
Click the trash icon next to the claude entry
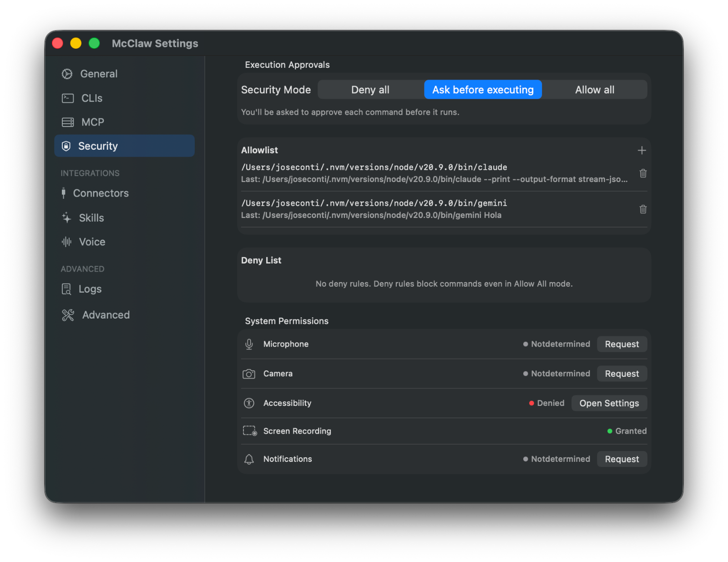(x=642, y=173)
